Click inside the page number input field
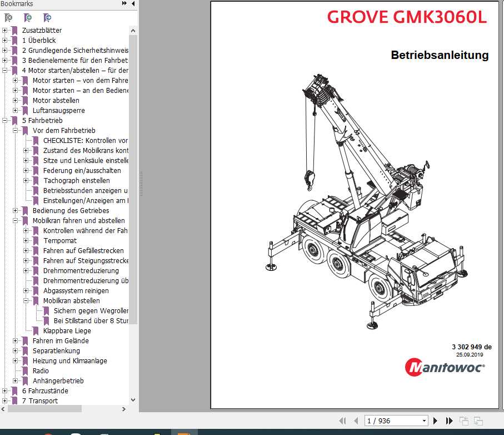504x435 pixels. coord(389,421)
